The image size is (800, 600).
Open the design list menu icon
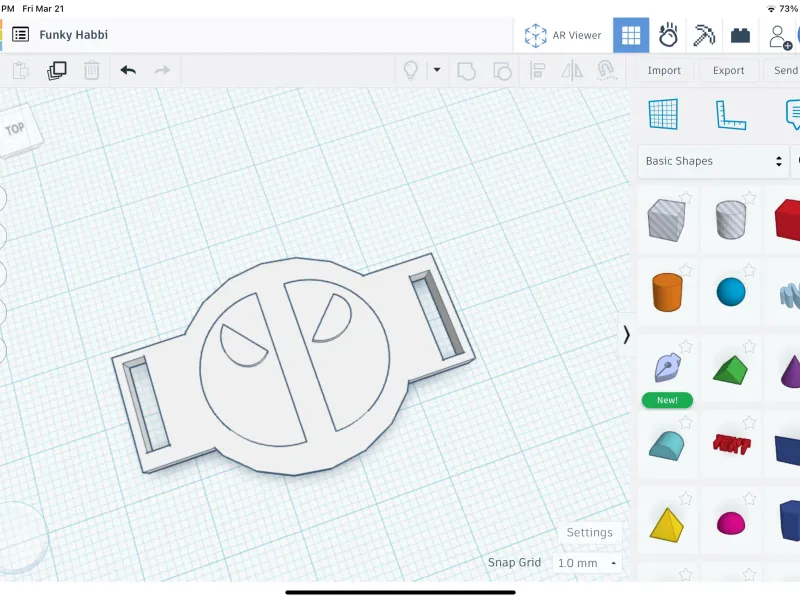(20, 35)
